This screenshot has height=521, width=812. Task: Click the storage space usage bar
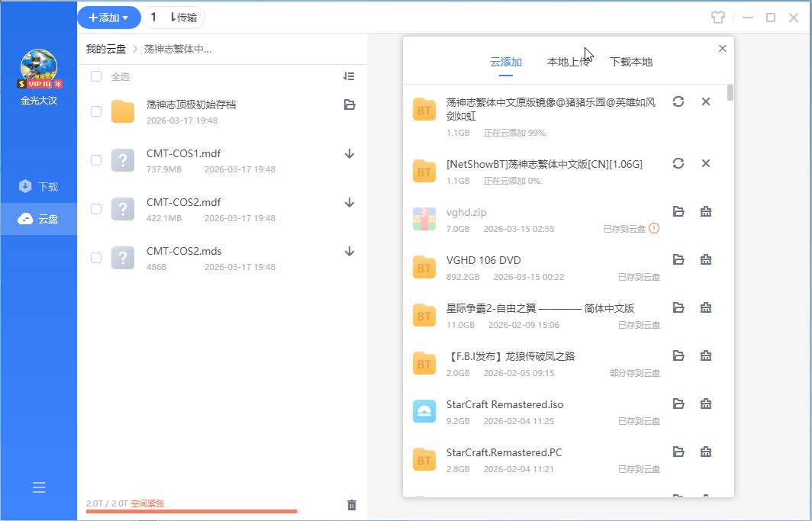[192, 511]
